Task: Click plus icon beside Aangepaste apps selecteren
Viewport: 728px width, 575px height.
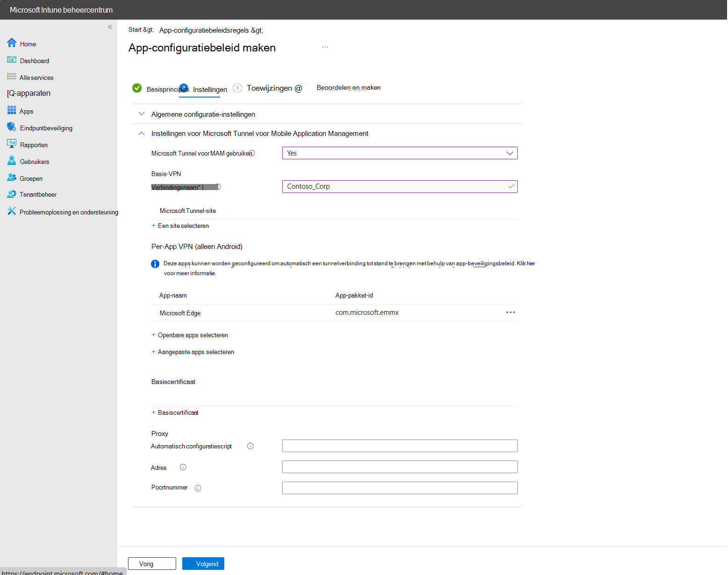Action: [154, 352]
